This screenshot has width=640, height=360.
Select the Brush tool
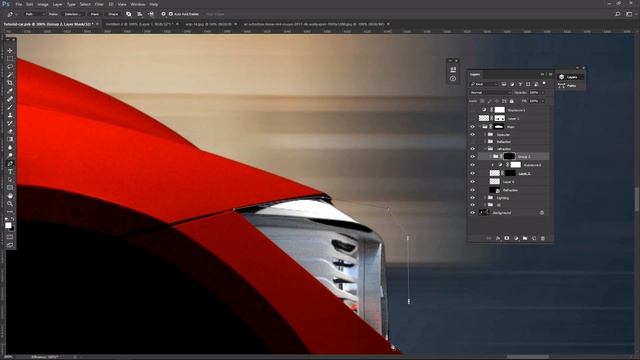(10, 107)
